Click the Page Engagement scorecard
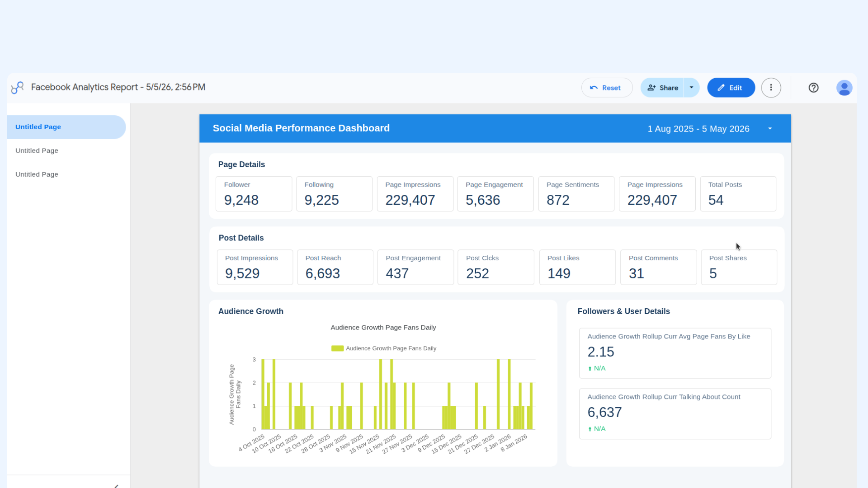This screenshot has width=868, height=488. 495,194
